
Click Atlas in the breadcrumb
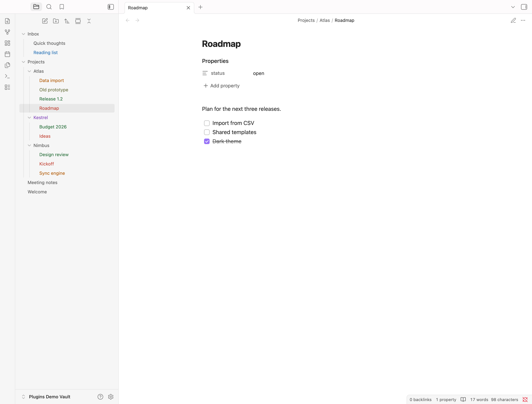coord(325,21)
